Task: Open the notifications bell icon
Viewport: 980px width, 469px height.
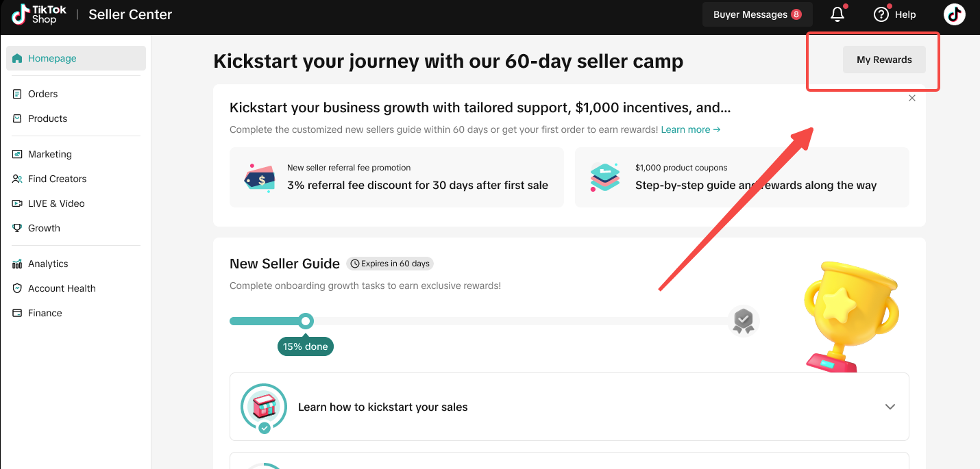Action: click(x=837, y=14)
